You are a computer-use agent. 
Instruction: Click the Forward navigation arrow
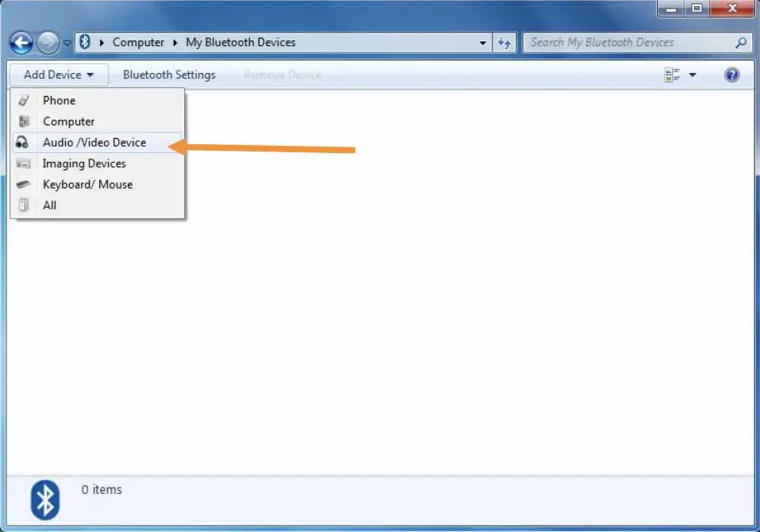point(48,43)
